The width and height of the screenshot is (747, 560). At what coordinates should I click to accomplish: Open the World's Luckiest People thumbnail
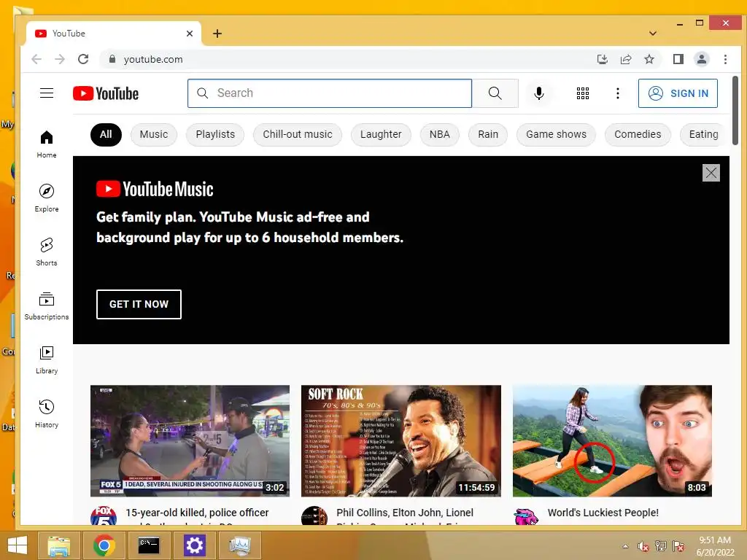point(612,441)
